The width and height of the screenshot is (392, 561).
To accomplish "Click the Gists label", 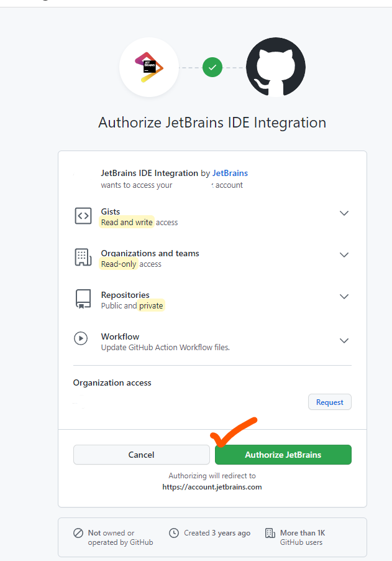I will pyautogui.click(x=111, y=211).
